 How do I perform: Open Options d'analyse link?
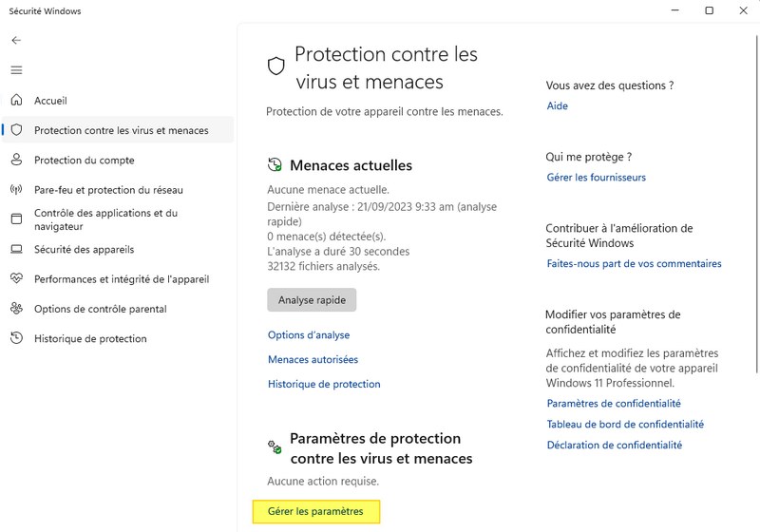(x=309, y=335)
